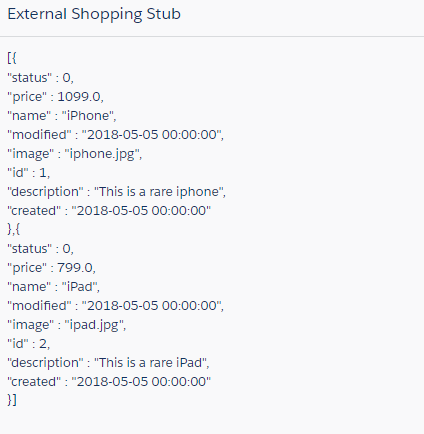This screenshot has height=434, width=424.
Task: Click the second "status" : 0 line
Action: tap(40, 249)
